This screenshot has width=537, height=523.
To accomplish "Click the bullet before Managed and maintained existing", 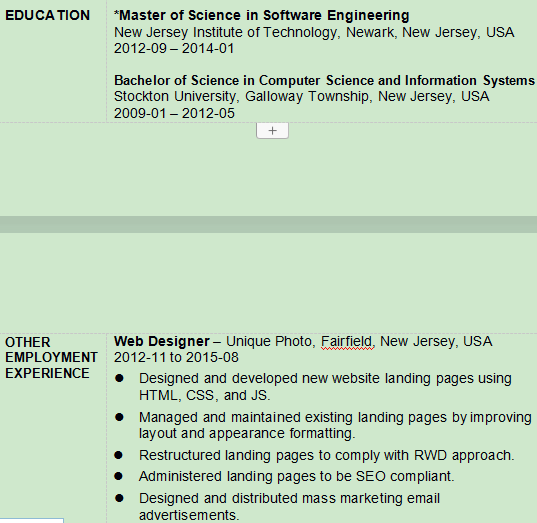I will pos(119,417).
